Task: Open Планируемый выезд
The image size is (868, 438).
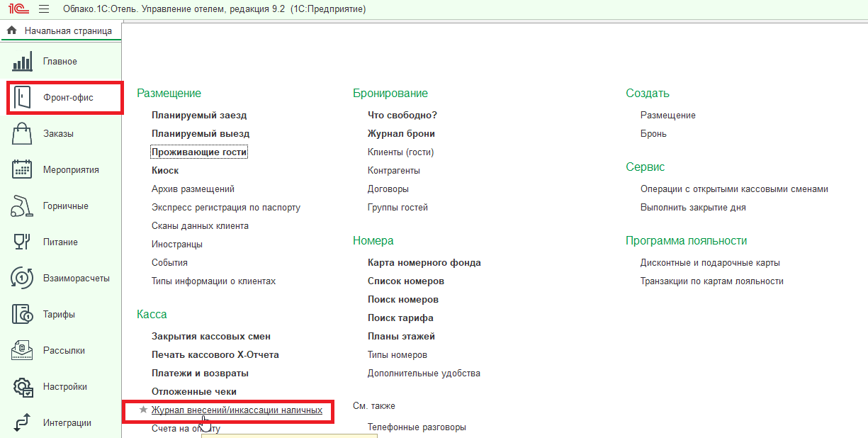Action: (x=201, y=133)
